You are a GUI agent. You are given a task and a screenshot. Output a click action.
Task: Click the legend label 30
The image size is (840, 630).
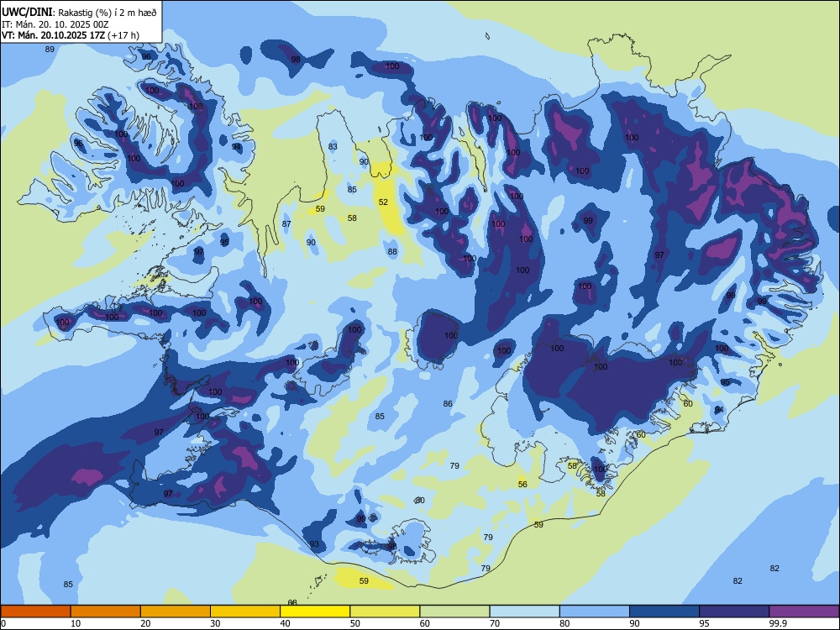pyautogui.click(x=215, y=623)
